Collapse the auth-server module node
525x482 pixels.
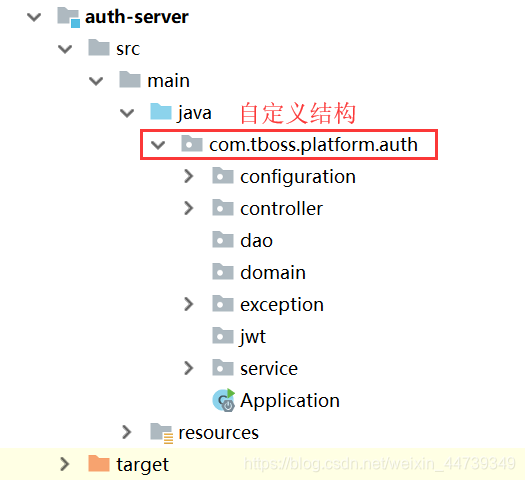pyautogui.click(x=34, y=17)
